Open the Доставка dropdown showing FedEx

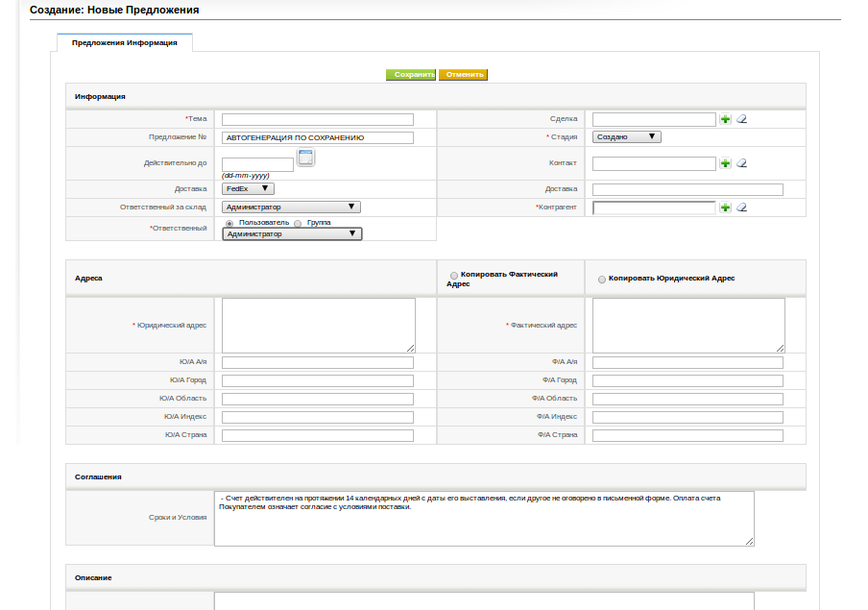coord(248,189)
